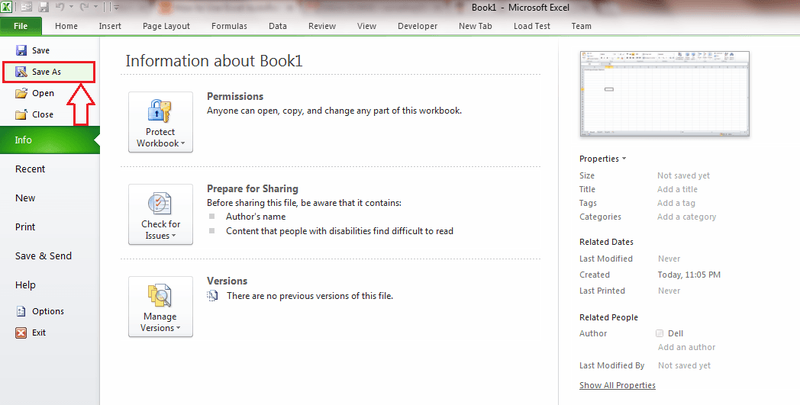Click the Permissions description text
Viewport: 800px width, 405px height.
pos(334,111)
